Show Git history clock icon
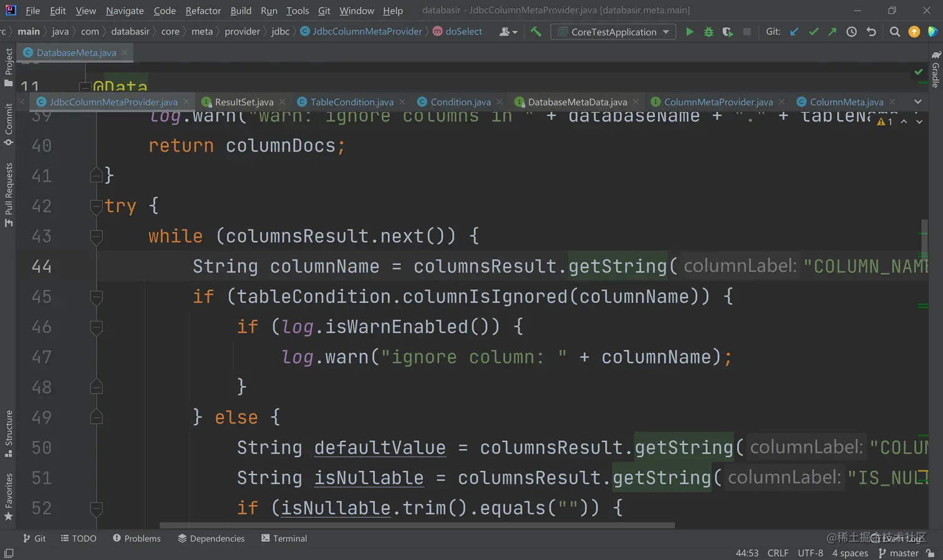This screenshot has height=560, width=943. [851, 32]
